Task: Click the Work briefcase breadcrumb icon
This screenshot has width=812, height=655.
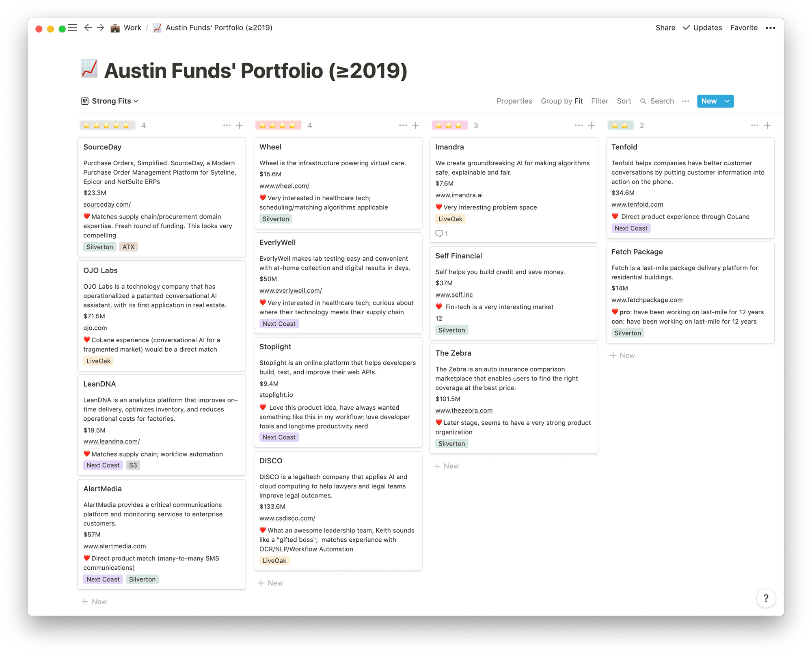Action: click(115, 28)
